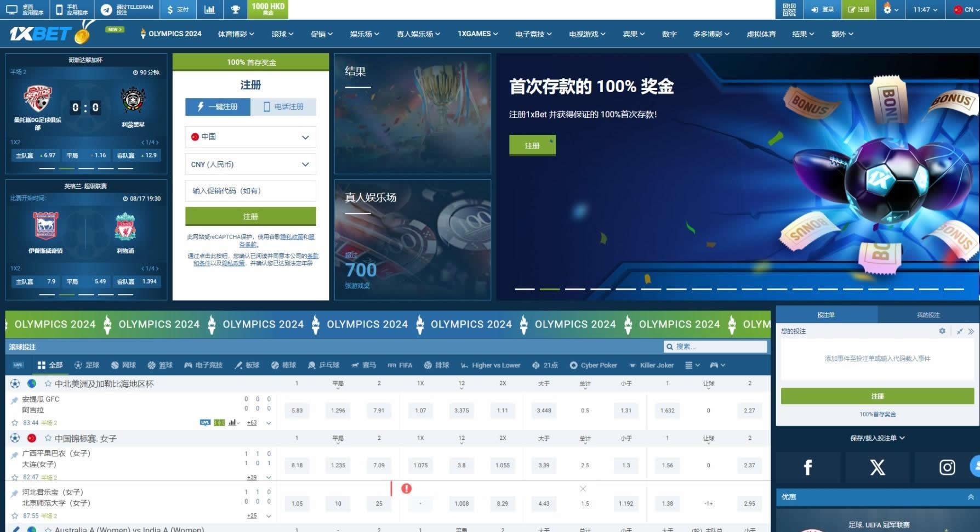Pin the 安提瓜 GFC match
The image size is (980, 532).
coord(15,400)
